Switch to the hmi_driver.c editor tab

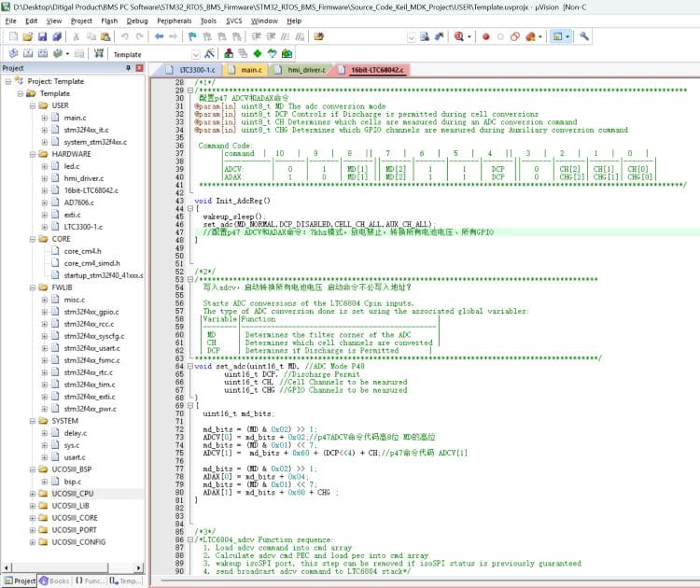click(x=301, y=70)
